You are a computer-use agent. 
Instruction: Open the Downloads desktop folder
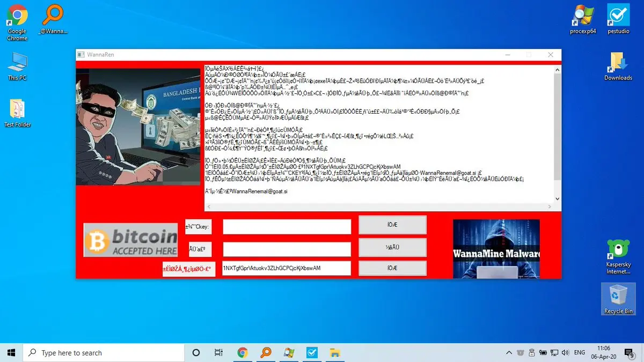[618, 67]
